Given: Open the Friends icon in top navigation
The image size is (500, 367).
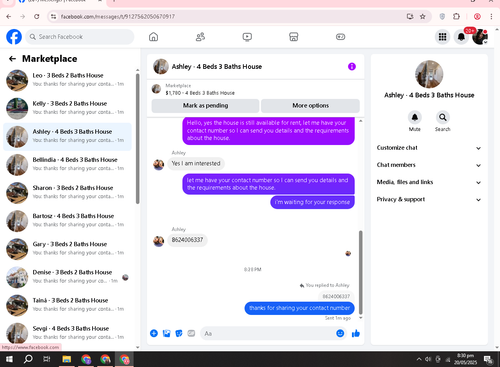Looking at the screenshot, I should pyautogui.click(x=200, y=37).
